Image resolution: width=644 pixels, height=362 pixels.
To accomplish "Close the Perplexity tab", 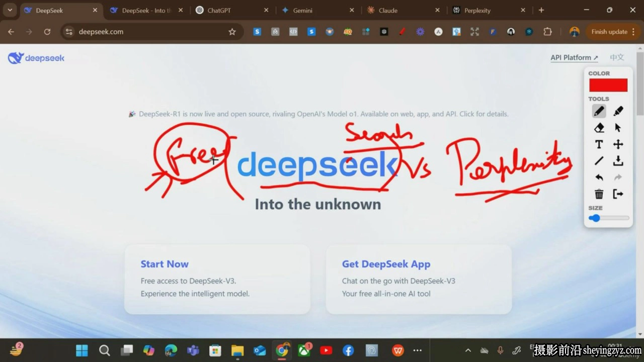I will tap(523, 10).
